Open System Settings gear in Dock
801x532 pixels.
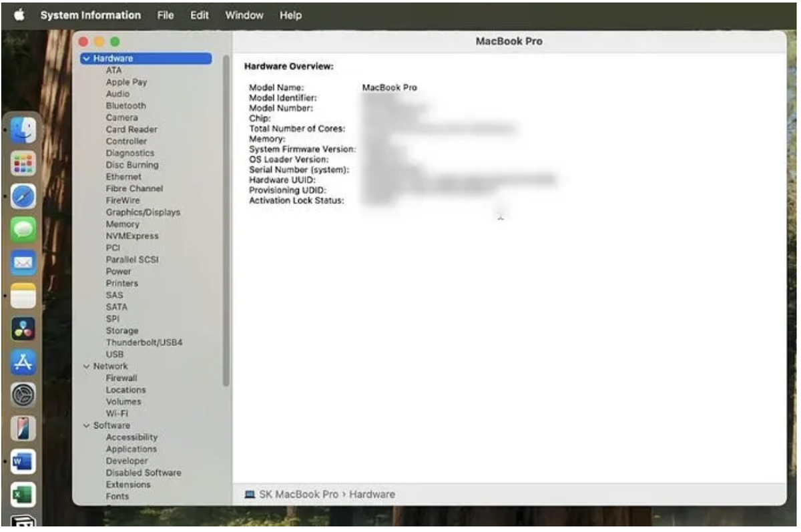click(23, 395)
